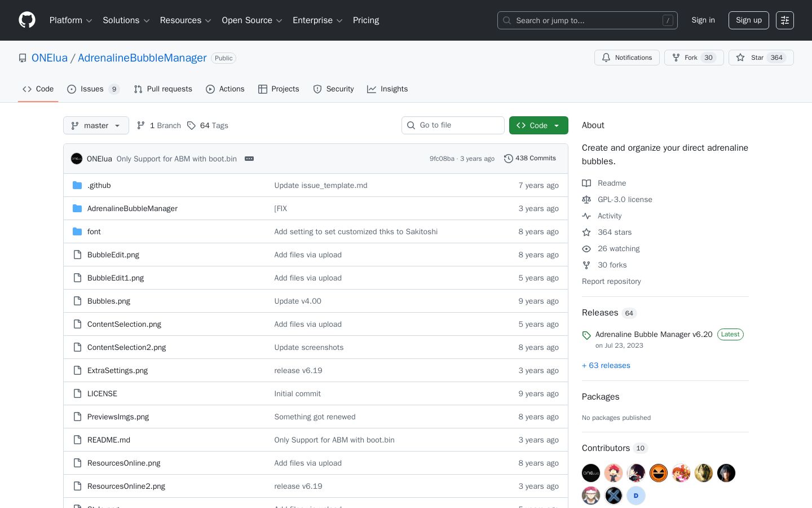Expand the Open Source menu
812x508 pixels.
point(252,20)
